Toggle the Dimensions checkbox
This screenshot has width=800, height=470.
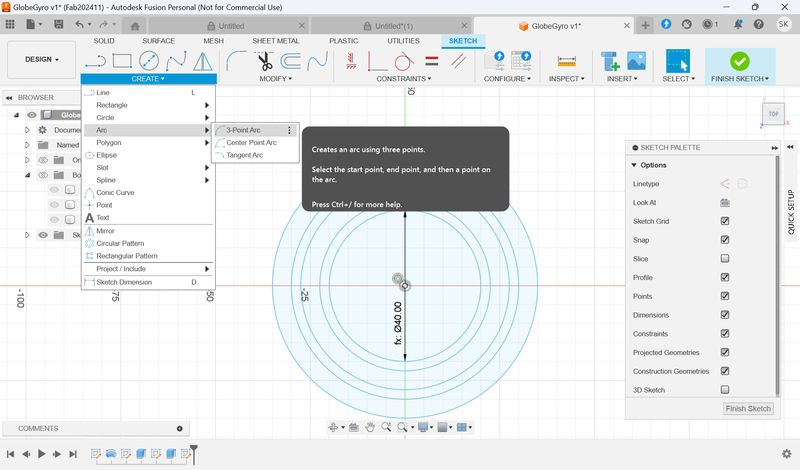(724, 315)
